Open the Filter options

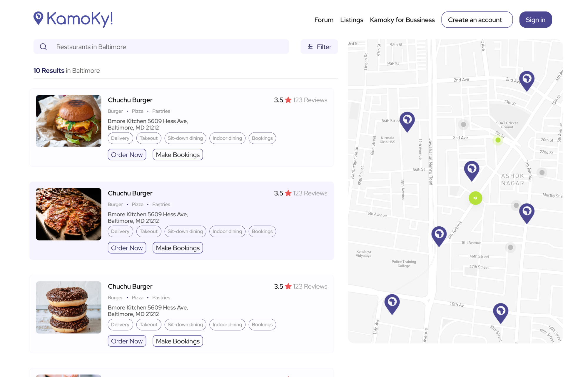pos(319,47)
